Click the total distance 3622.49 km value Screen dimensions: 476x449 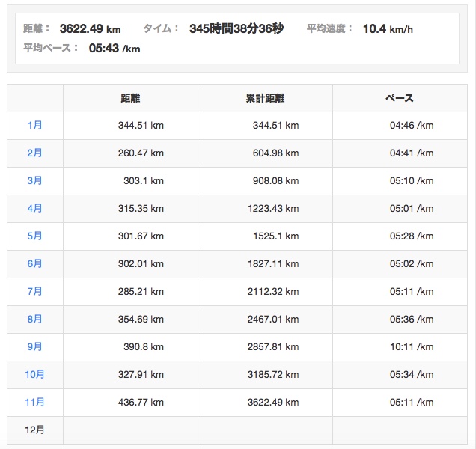[90, 29]
